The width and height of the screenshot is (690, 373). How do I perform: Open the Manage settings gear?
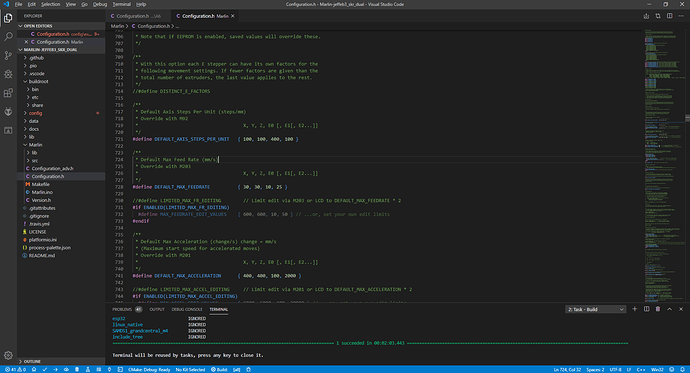pos(8,355)
